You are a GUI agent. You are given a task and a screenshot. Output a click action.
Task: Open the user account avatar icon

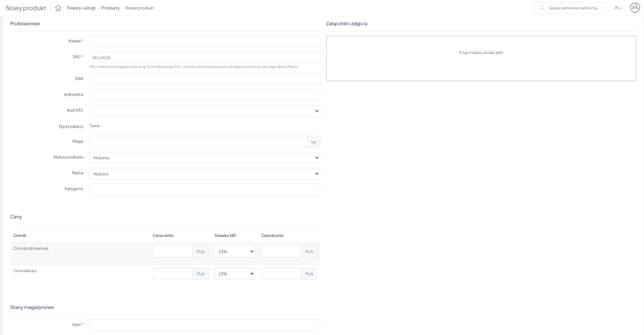[635, 8]
